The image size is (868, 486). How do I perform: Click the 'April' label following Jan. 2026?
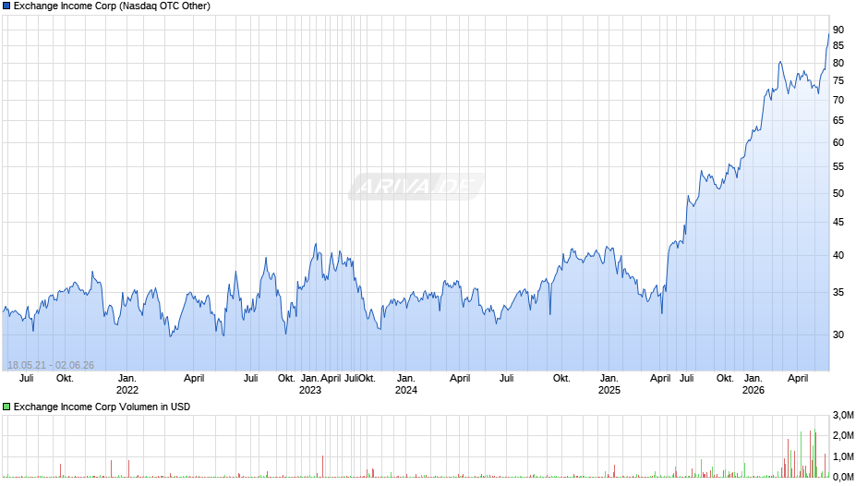798,379
